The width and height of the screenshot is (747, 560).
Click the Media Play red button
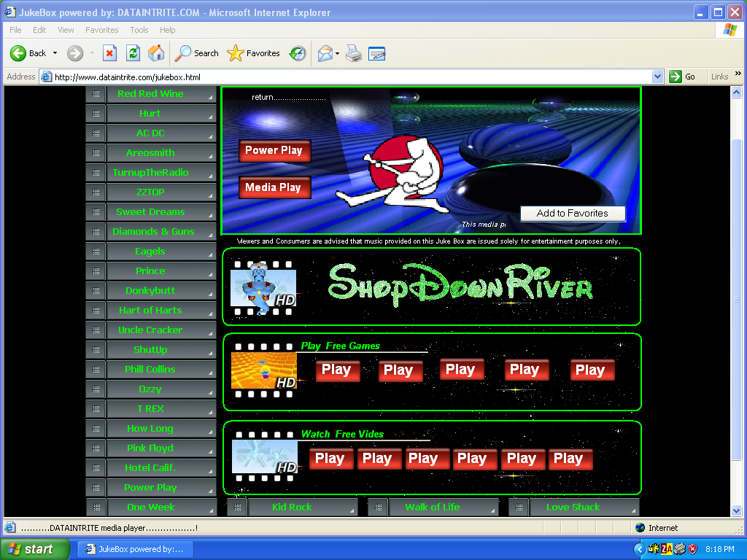(274, 187)
